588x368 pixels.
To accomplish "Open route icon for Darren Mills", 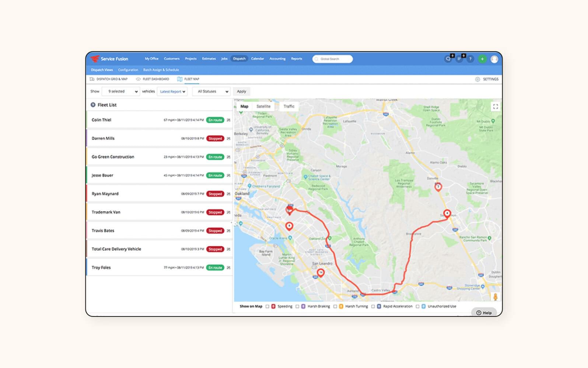I will coord(228,138).
